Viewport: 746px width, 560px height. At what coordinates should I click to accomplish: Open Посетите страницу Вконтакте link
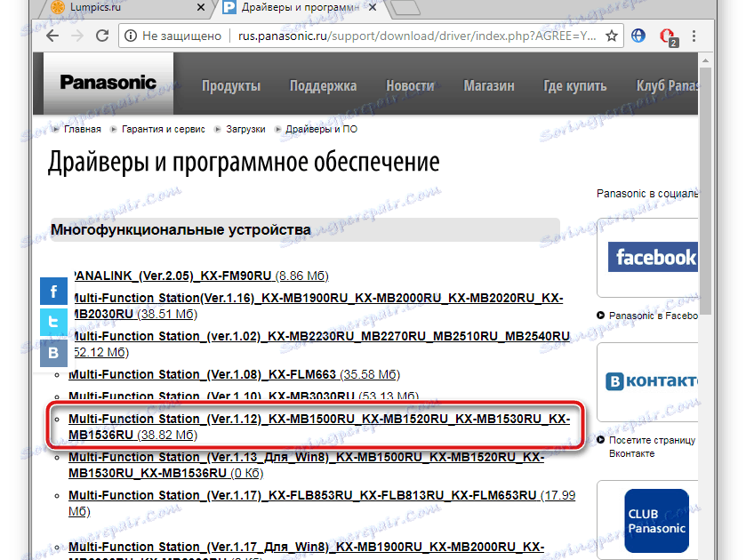click(x=652, y=447)
